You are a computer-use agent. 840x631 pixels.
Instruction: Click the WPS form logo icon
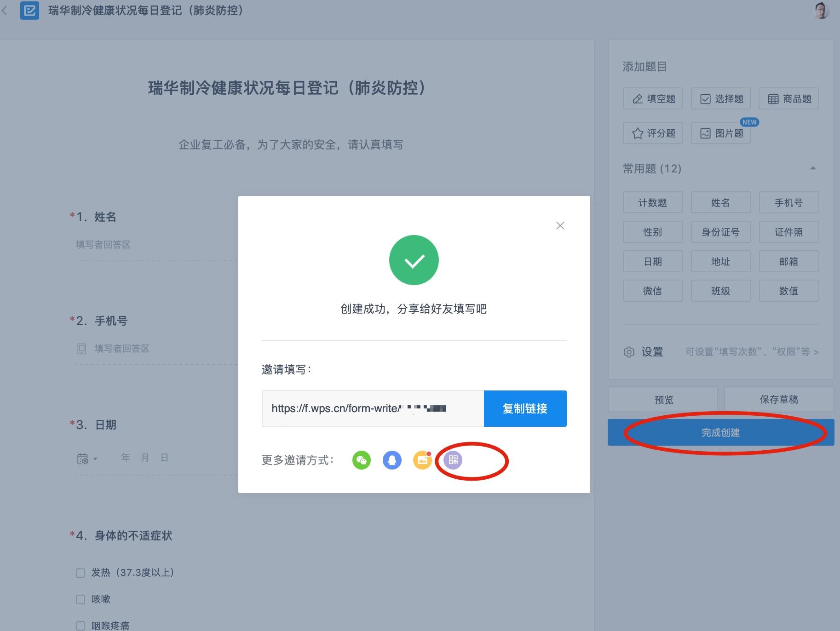29,10
